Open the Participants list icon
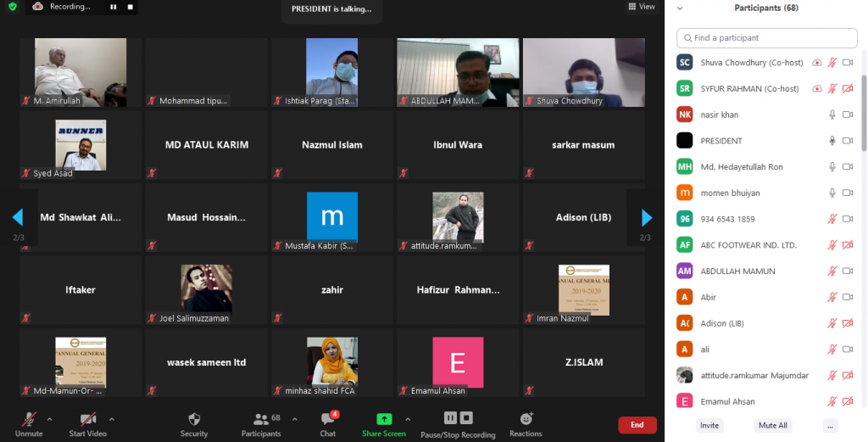The width and height of the screenshot is (868, 442). click(260, 419)
